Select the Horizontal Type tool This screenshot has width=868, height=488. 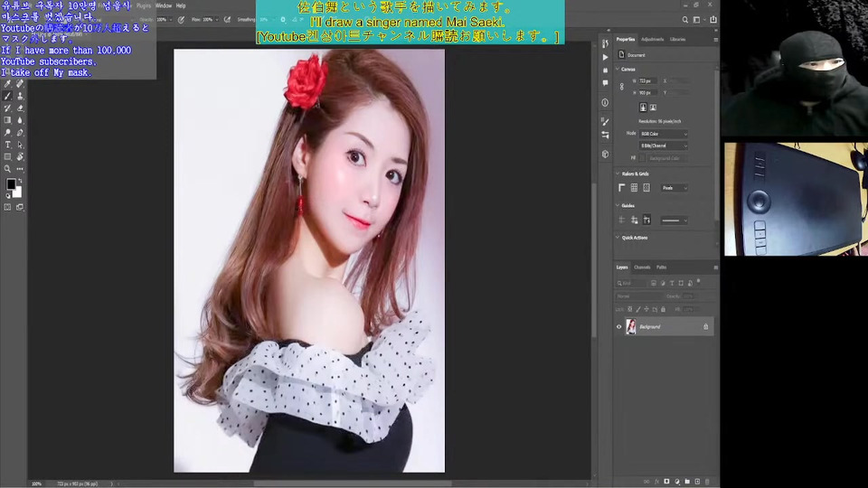[x=8, y=145]
